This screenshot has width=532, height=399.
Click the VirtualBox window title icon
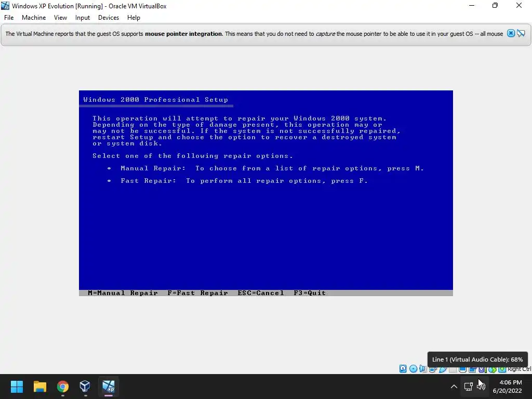(x=5, y=6)
